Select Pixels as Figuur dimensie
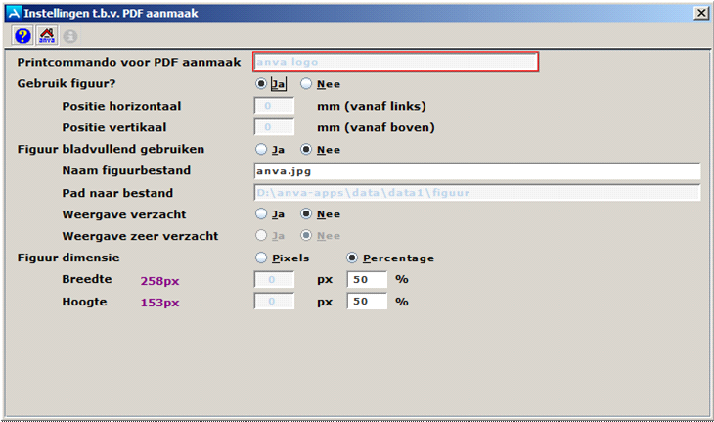The image size is (714, 422). (262, 258)
